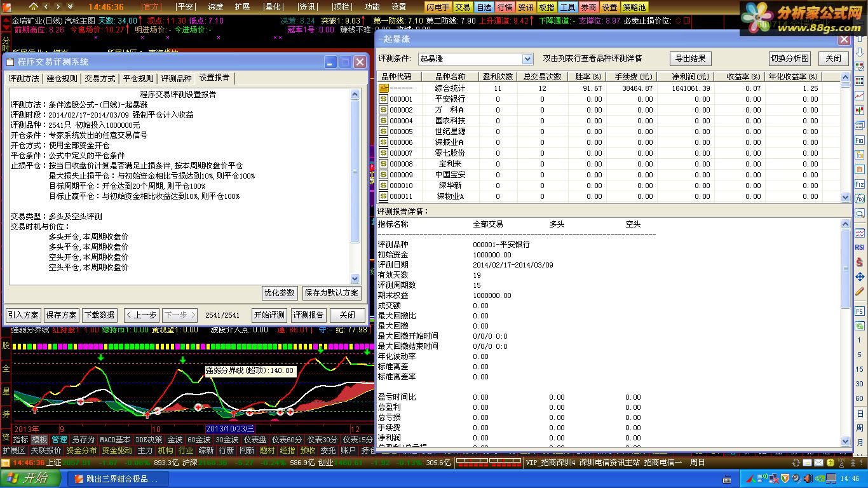Open the 深度 menu
The height and width of the screenshot is (488, 868).
(x=215, y=7)
